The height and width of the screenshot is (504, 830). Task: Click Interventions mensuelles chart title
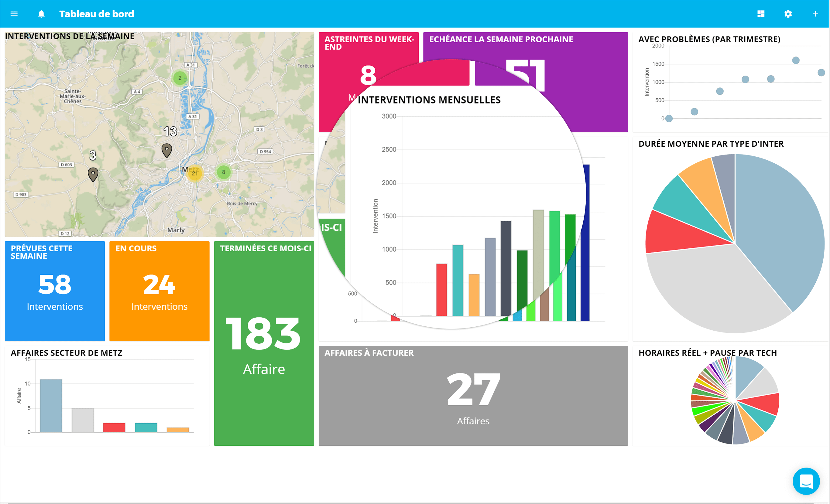click(429, 100)
